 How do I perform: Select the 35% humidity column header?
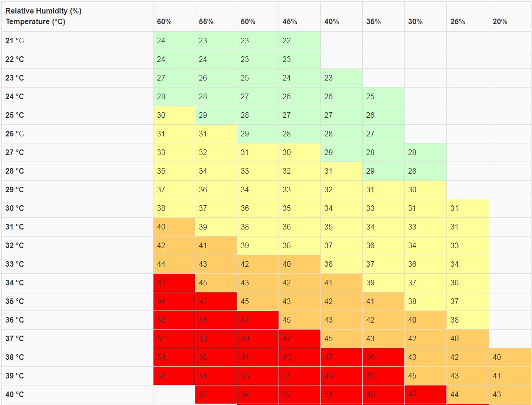click(x=373, y=22)
